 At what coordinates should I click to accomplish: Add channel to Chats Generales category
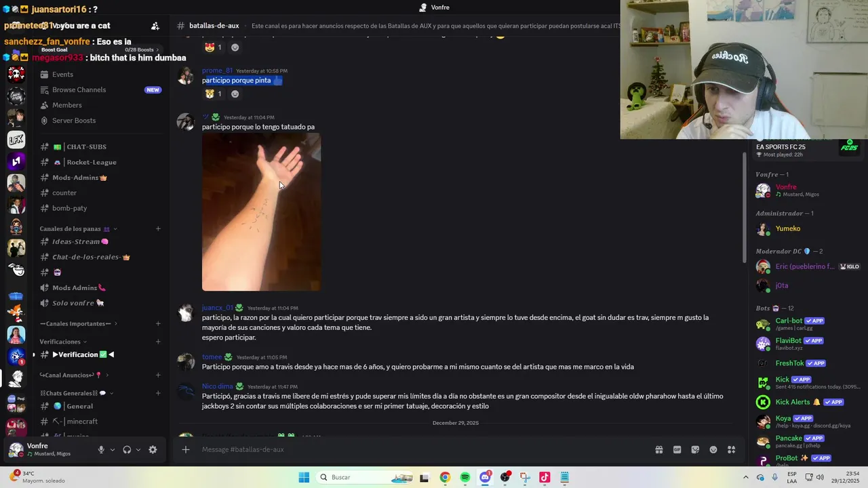[158, 392]
